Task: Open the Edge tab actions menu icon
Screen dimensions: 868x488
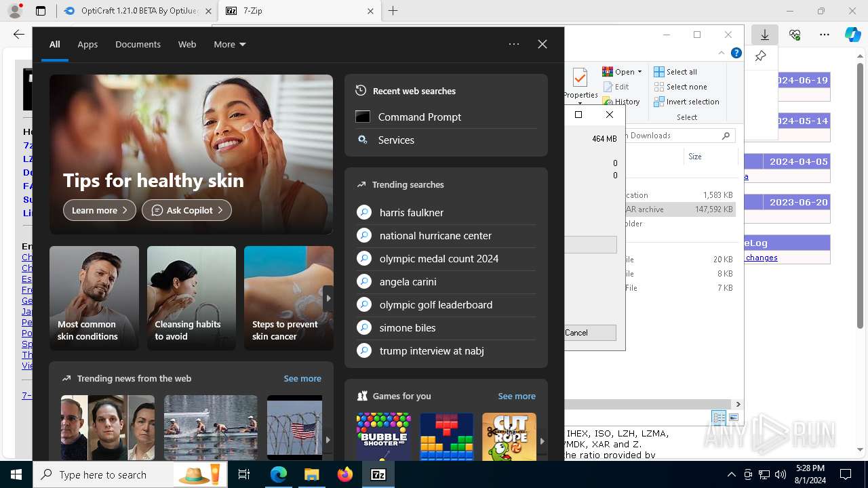Action: 41,11
